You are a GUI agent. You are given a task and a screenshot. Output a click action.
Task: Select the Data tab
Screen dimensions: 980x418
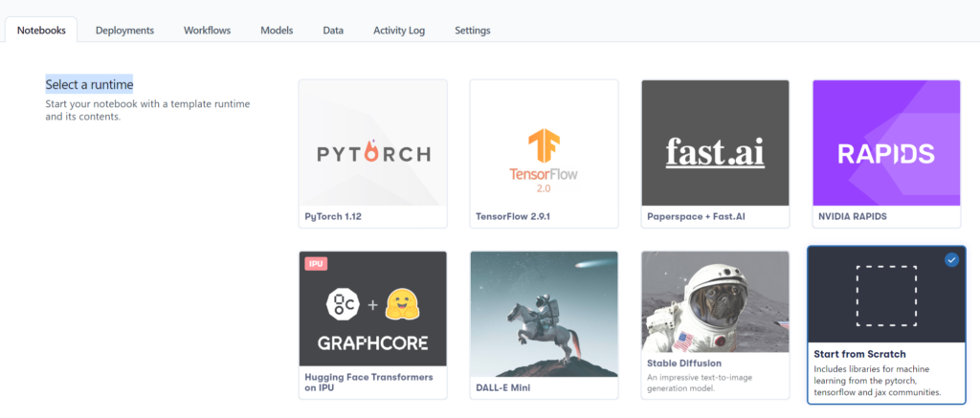click(333, 30)
